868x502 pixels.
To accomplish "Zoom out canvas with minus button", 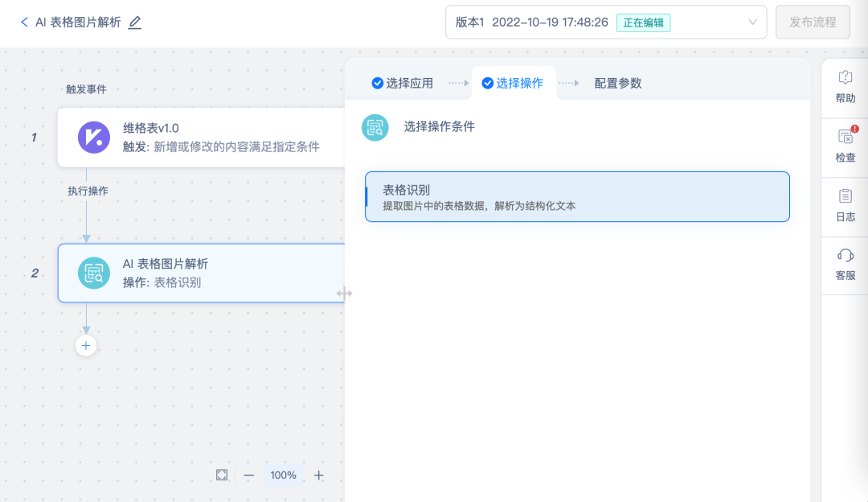I will [x=249, y=475].
